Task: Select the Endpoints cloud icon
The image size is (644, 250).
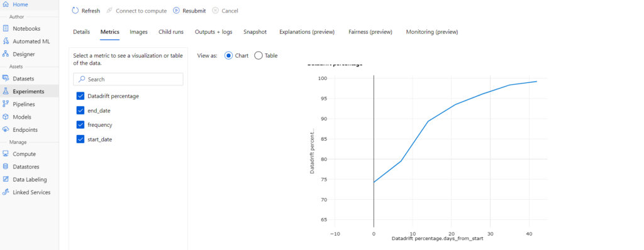Action: (6, 130)
